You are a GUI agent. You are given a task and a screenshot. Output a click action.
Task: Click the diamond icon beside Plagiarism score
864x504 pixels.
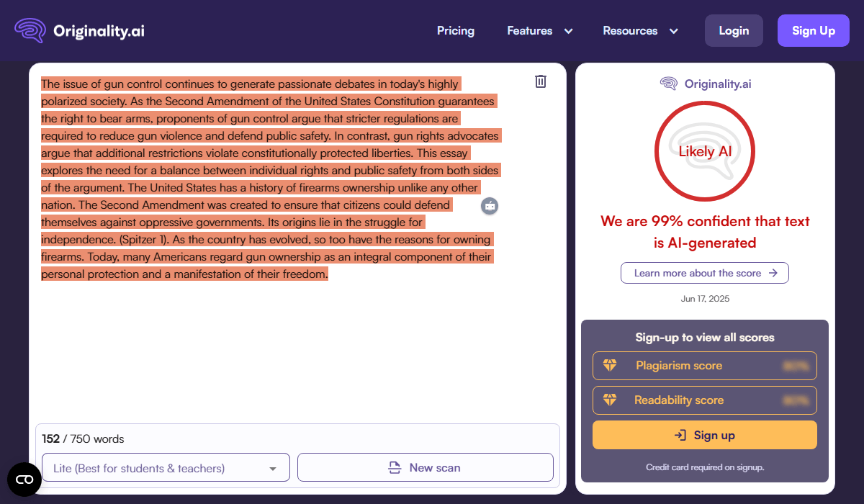[x=610, y=366]
